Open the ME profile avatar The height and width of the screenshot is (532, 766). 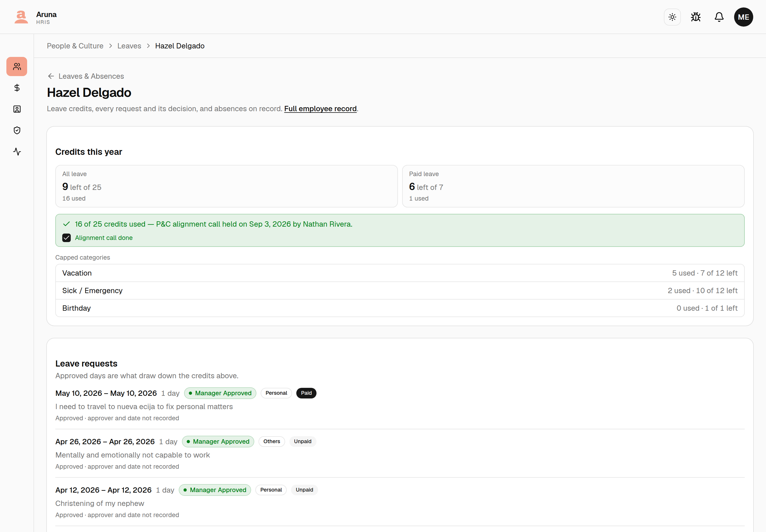743,17
